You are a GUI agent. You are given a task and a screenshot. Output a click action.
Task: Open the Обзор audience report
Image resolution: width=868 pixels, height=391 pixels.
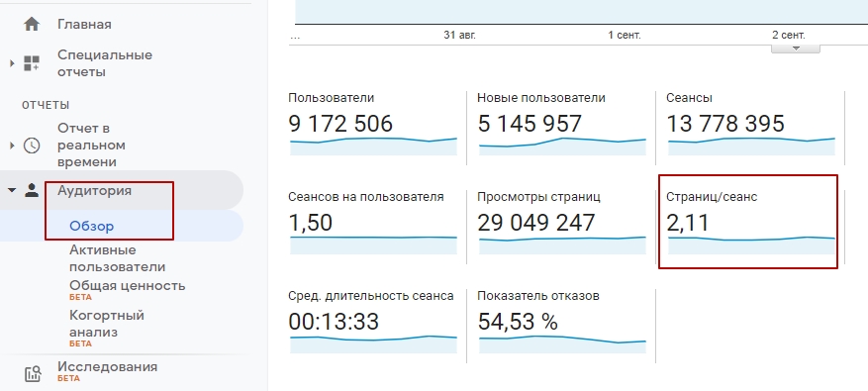(x=92, y=226)
